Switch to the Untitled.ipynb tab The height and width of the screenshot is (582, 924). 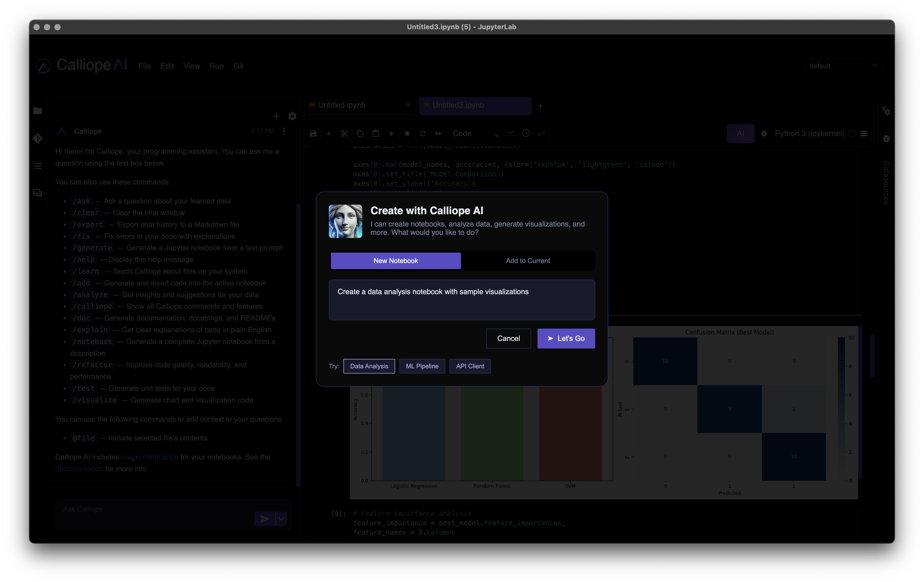342,105
